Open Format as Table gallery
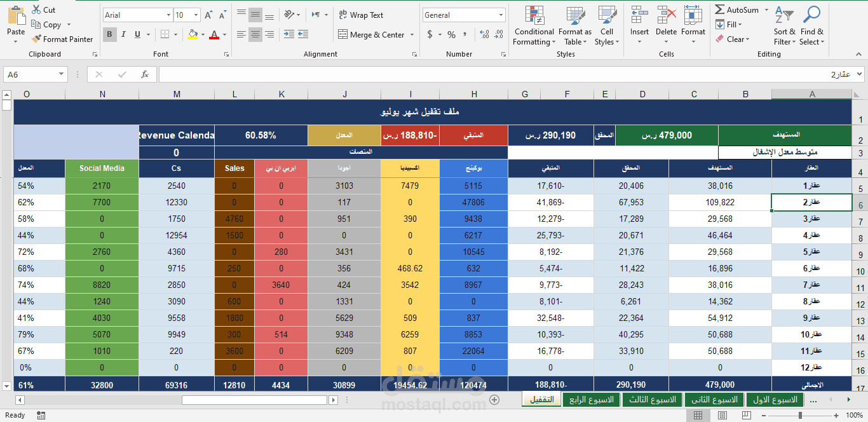The image size is (868, 422). coord(575,26)
